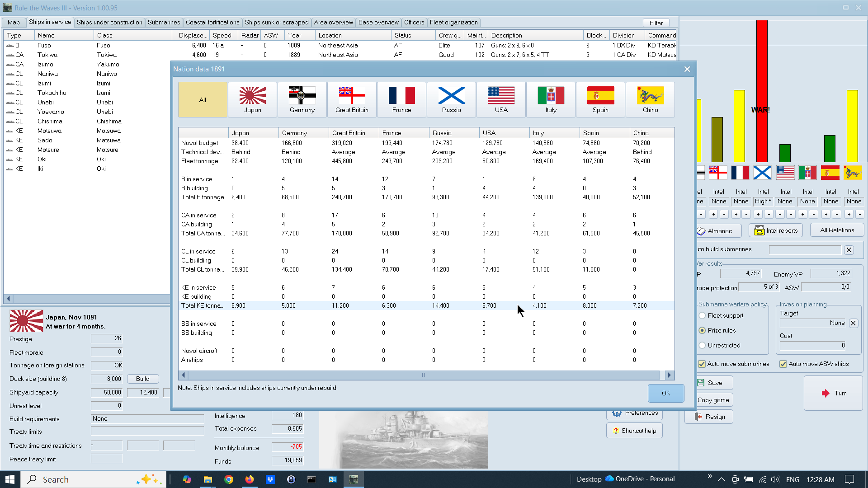
Task: Switch to the Submarines tab
Action: tap(164, 22)
